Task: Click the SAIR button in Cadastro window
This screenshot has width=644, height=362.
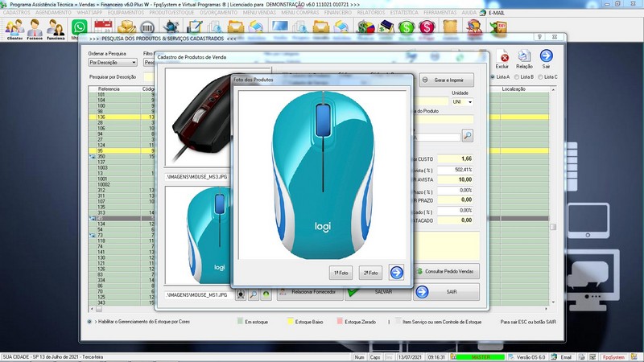Action: [x=447, y=292]
